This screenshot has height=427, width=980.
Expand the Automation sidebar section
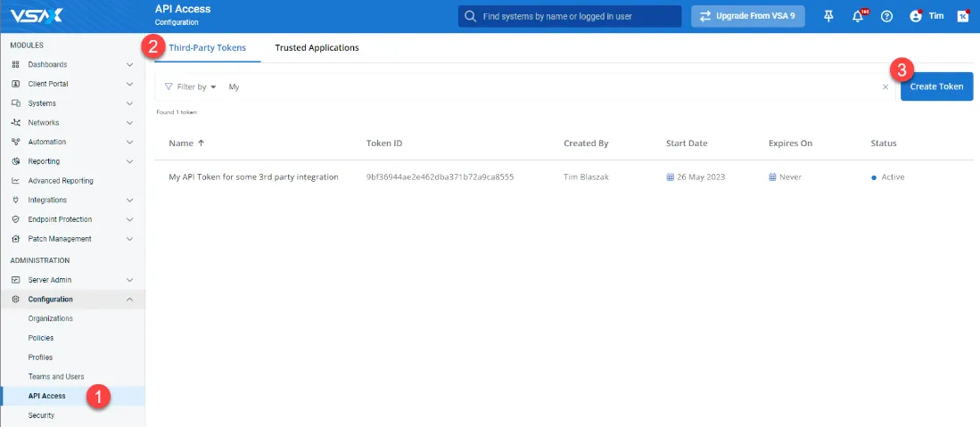coord(129,142)
